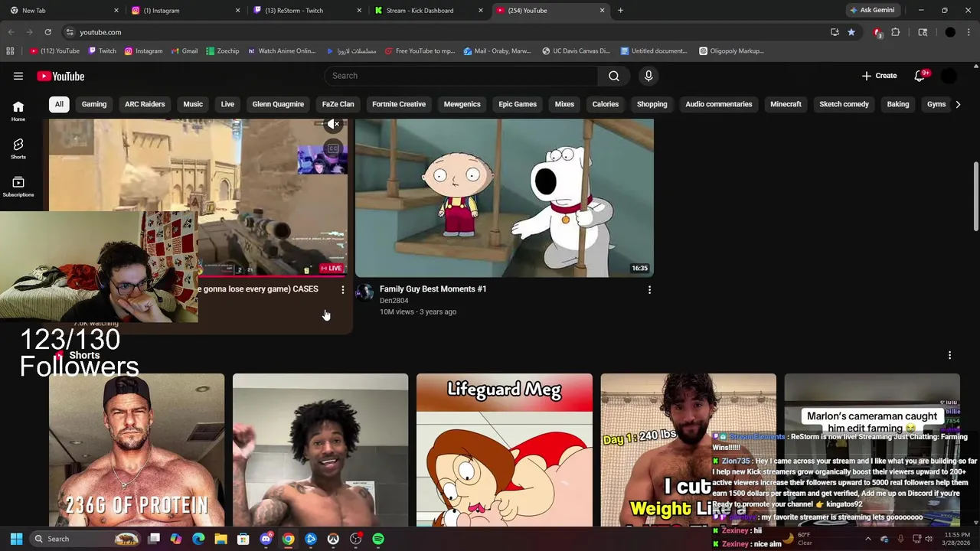Go to the YouTube logo home link
The height and width of the screenshot is (551, 980).
[60, 76]
